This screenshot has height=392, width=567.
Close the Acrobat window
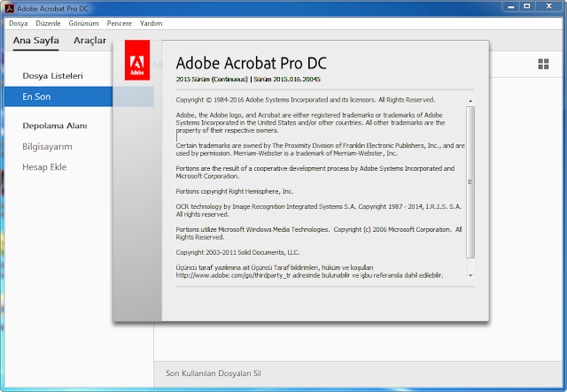(x=548, y=6)
